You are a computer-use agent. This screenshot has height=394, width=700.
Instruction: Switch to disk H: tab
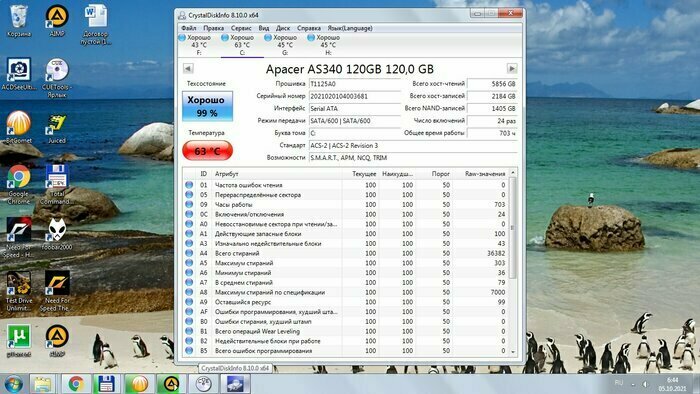328,45
